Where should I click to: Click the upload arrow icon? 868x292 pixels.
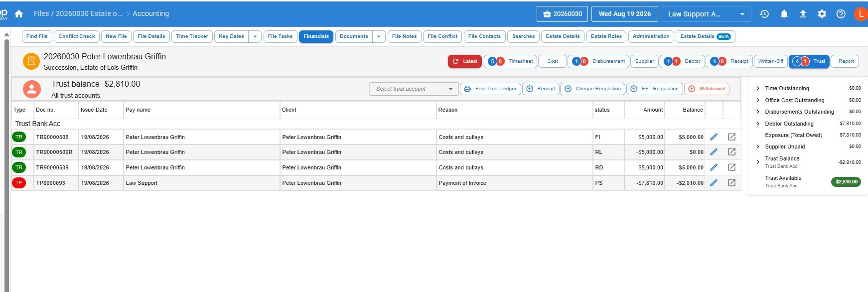coord(803,14)
